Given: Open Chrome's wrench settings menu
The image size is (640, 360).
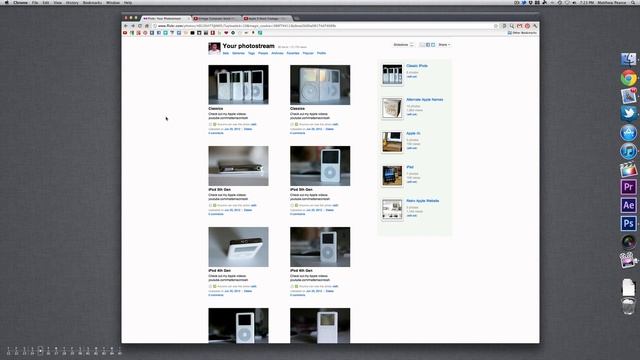Looking at the screenshot, I should click(x=535, y=26).
